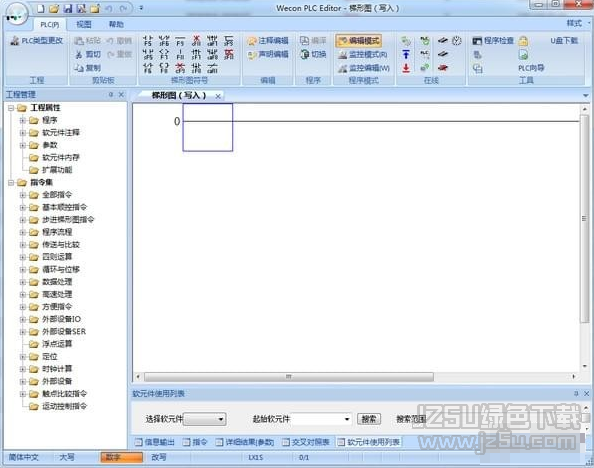Open the 起始软元件 combo box
This screenshot has width=594, height=468.
(x=321, y=419)
